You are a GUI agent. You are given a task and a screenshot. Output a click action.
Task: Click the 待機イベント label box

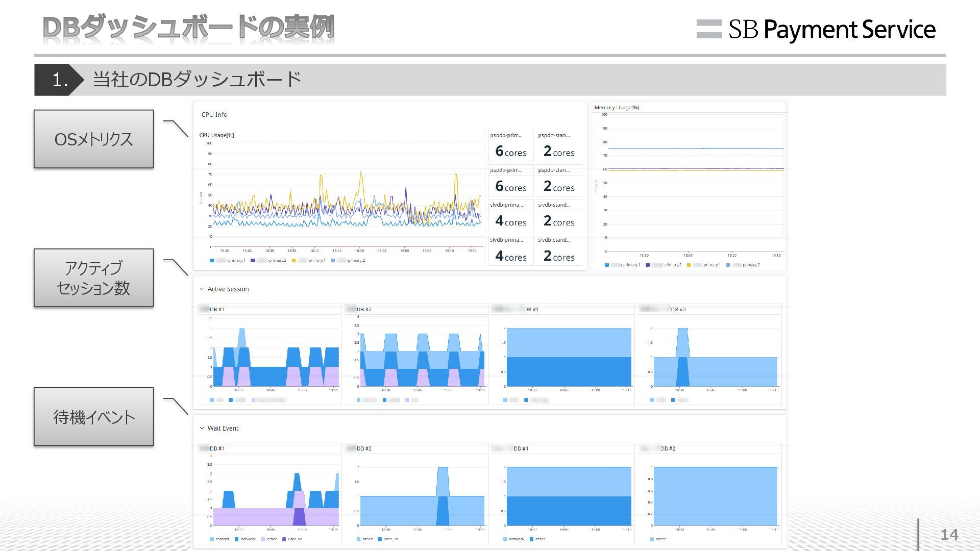93,417
